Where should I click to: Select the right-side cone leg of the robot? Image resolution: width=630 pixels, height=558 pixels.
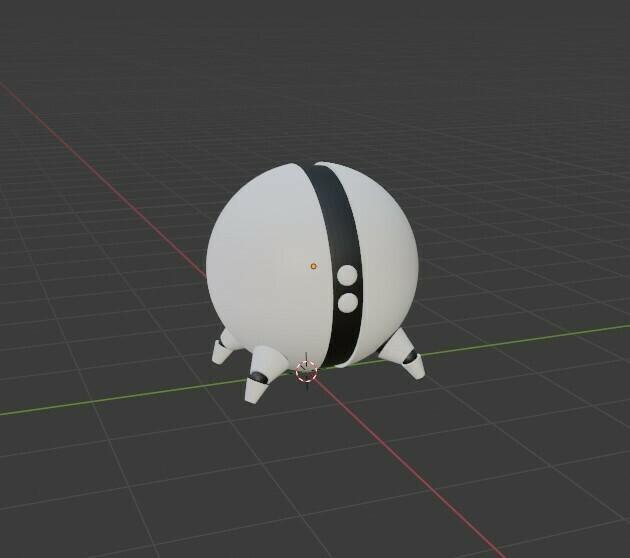403,354
